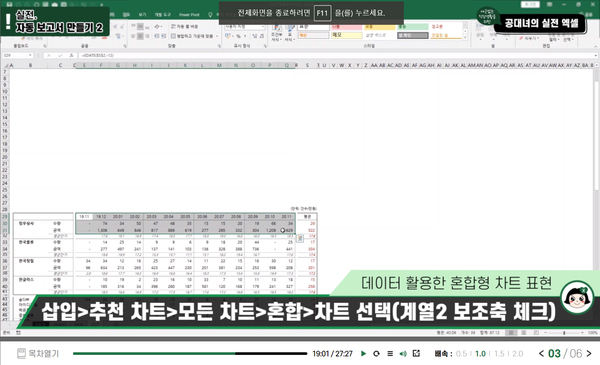600x365 pixels.
Task: Open the merge and center dropdown arrow
Action: click(217, 36)
